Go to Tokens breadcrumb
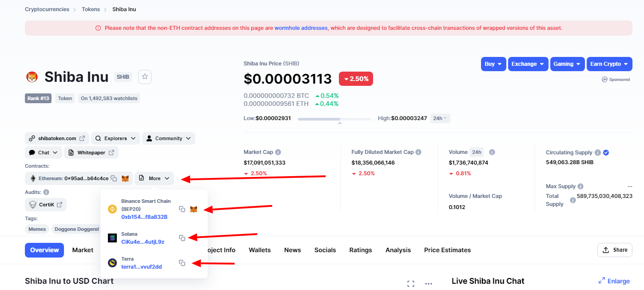The width and height of the screenshot is (644, 290). (91, 9)
